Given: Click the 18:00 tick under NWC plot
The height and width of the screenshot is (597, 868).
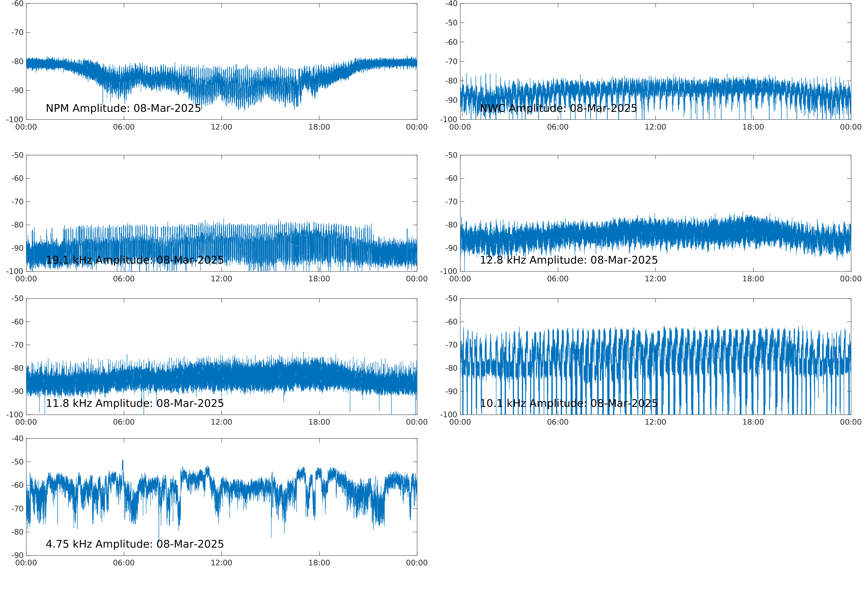Looking at the screenshot, I should 753,127.
